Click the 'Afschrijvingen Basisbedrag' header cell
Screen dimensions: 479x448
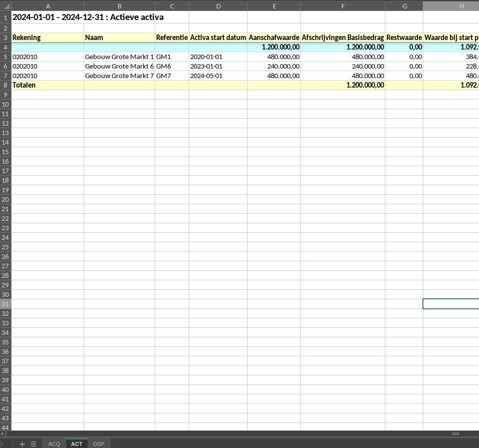pyautogui.click(x=343, y=38)
